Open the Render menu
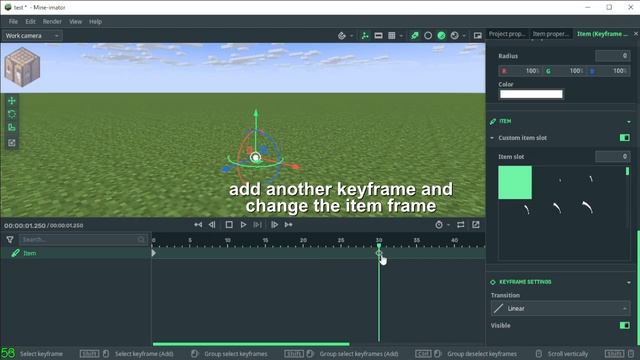The width and height of the screenshot is (640, 360). (52, 22)
